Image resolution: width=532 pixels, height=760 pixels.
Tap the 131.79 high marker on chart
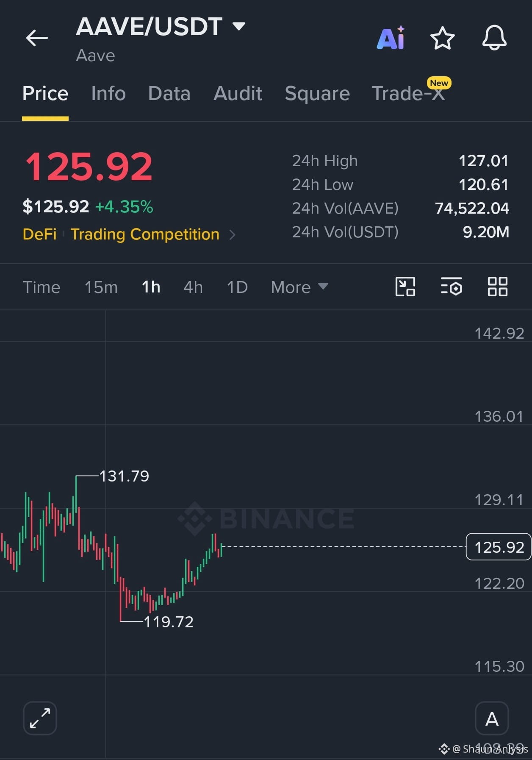tap(124, 476)
